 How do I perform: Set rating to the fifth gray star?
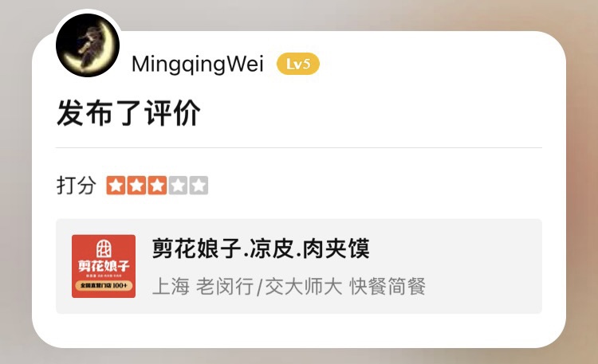[199, 186]
